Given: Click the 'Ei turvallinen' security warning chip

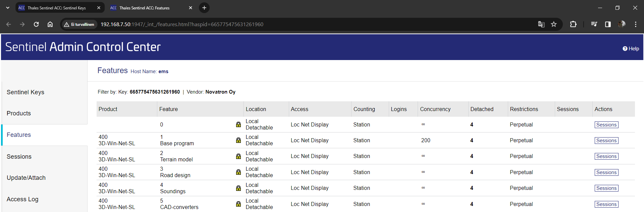Looking at the screenshot, I should (79, 24).
